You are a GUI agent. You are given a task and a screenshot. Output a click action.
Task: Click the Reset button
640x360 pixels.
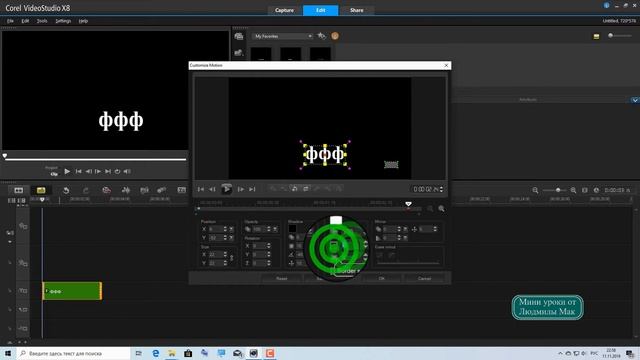coord(282,278)
